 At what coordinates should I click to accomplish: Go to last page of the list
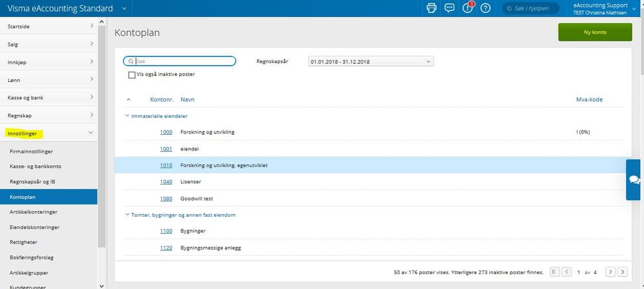click(623, 272)
